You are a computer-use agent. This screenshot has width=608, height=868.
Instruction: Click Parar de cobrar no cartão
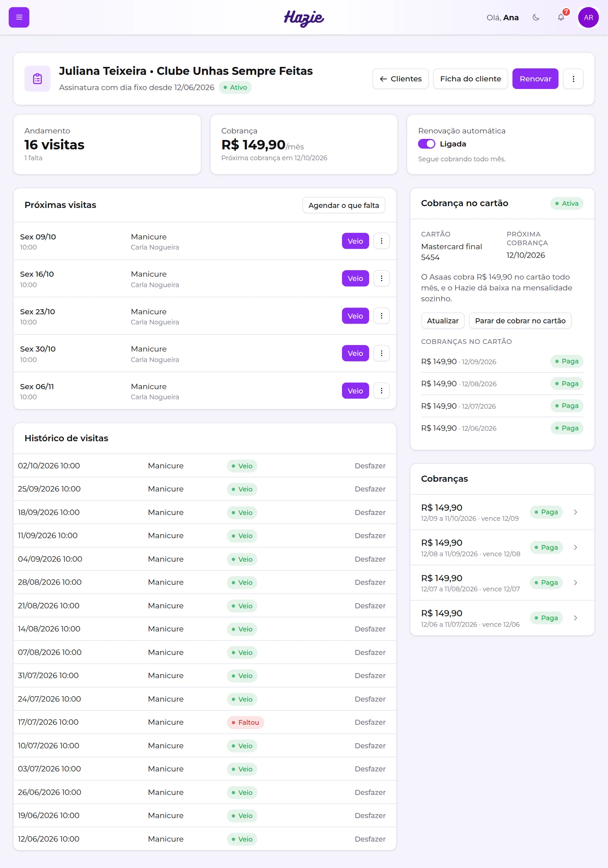520,320
